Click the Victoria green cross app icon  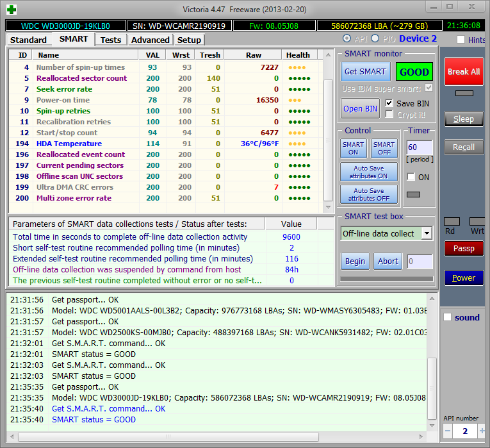[12, 9]
